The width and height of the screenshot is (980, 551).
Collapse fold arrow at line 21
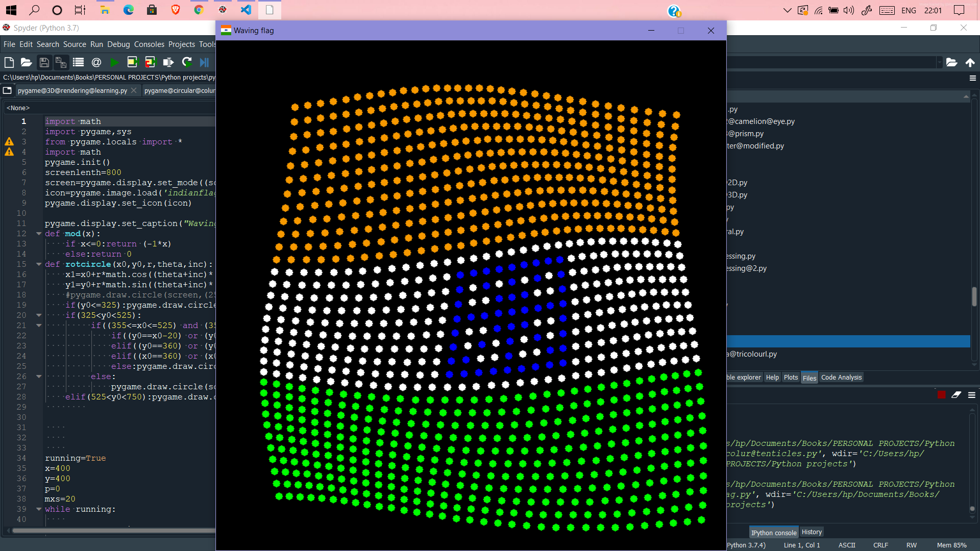point(39,325)
